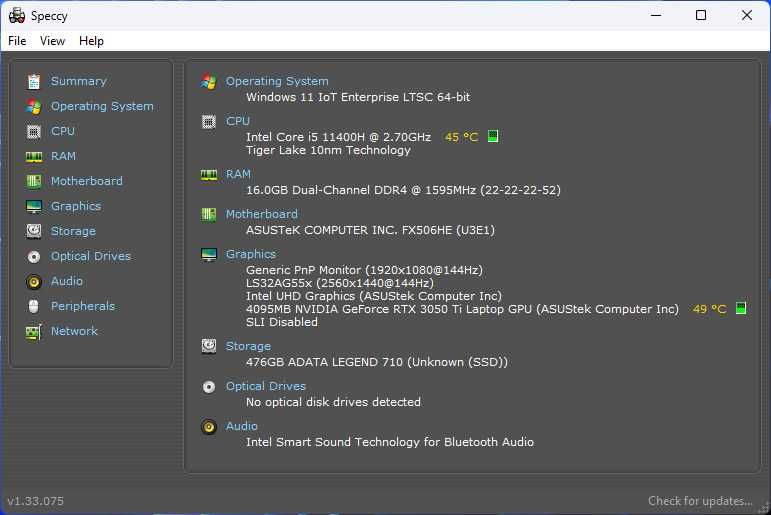Image resolution: width=771 pixels, height=515 pixels.
Task: Click the Peripherals mouse icon in sidebar
Action: click(x=34, y=306)
